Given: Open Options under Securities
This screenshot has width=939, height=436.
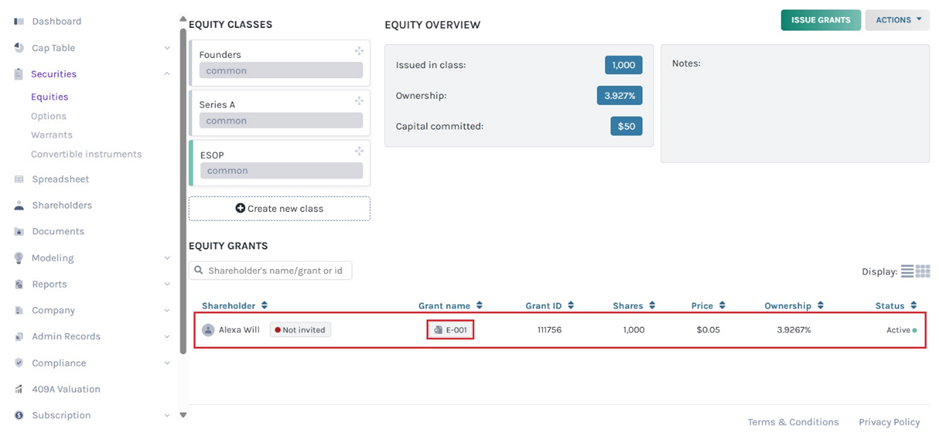Looking at the screenshot, I should [x=48, y=116].
